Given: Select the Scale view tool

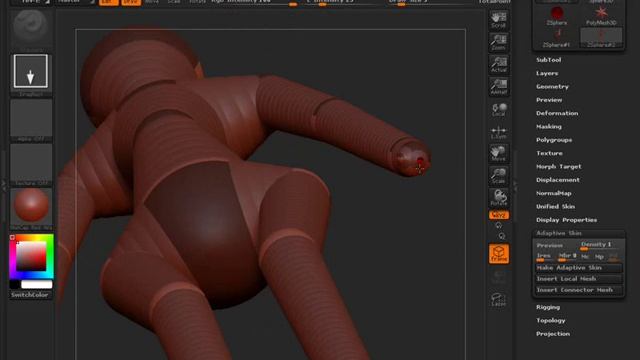Looking at the screenshot, I should 498,176.
